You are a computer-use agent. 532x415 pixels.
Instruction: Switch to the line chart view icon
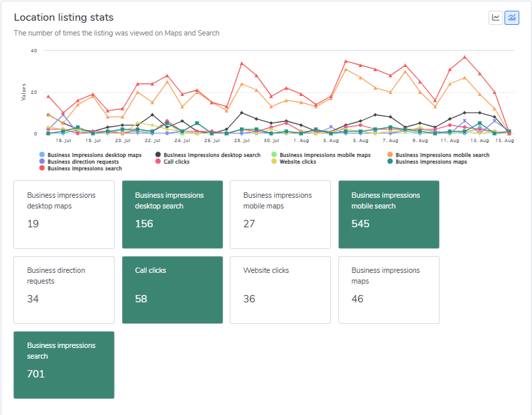point(495,17)
